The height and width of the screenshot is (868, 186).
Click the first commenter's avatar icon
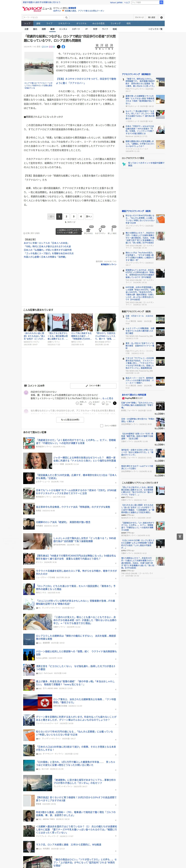point(26,393)
